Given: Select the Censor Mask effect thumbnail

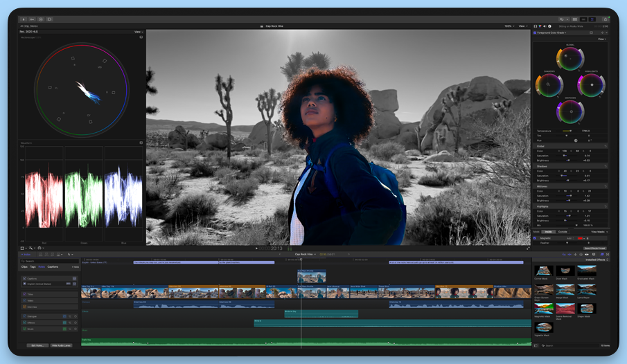Looking at the screenshot, I should click(544, 271).
